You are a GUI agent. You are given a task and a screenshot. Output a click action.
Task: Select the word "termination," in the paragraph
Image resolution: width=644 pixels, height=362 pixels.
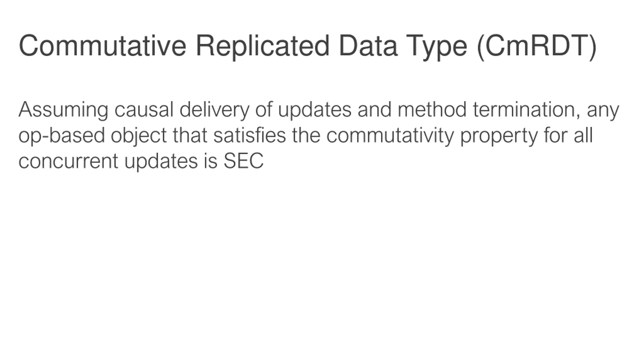tap(527, 110)
